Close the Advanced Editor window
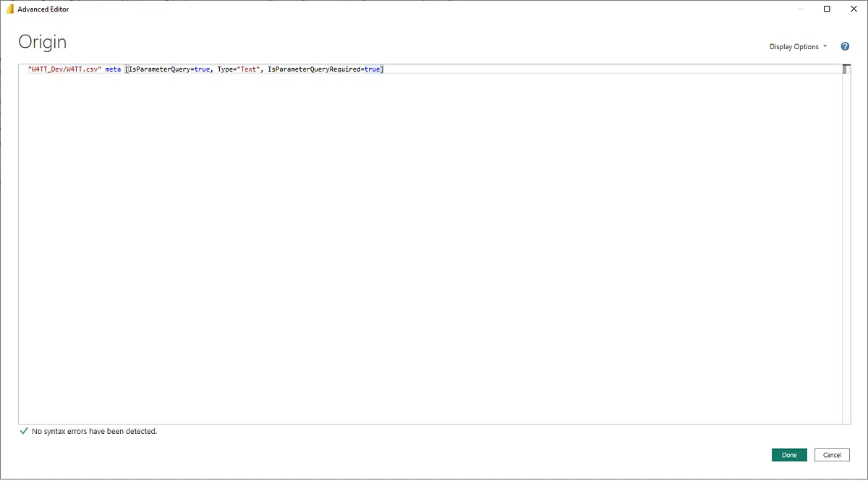The image size is (868, 486). click(x=853, y=9)
